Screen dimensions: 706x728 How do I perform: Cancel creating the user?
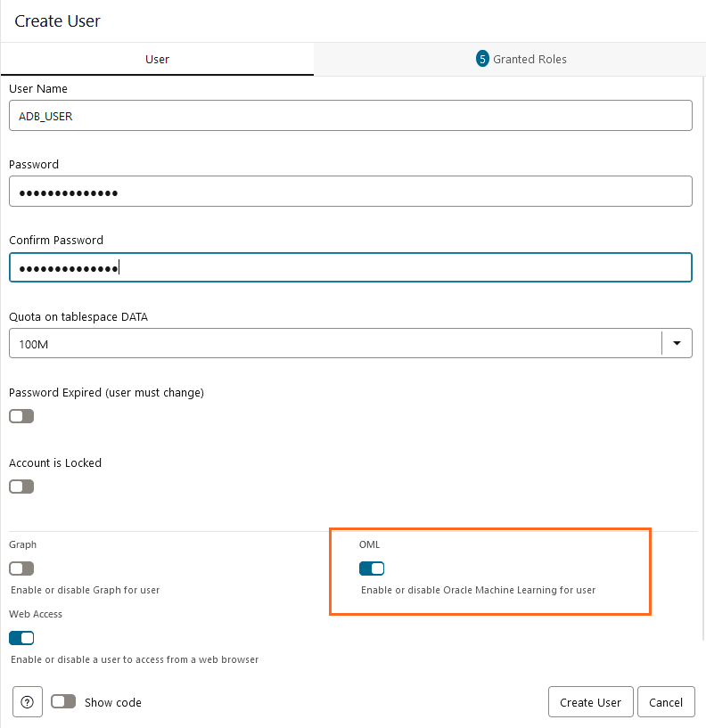tap(666, 701)
